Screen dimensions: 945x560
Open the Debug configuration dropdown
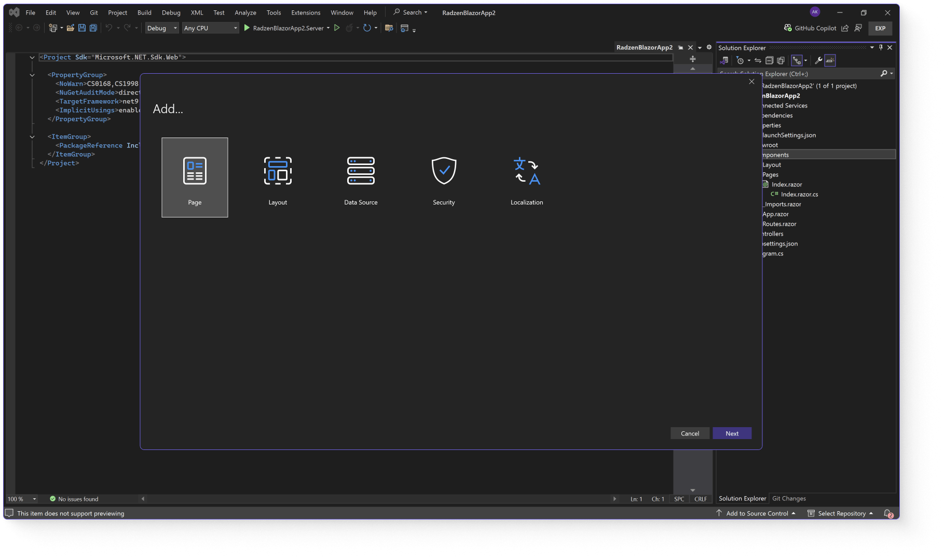(162, 28)
